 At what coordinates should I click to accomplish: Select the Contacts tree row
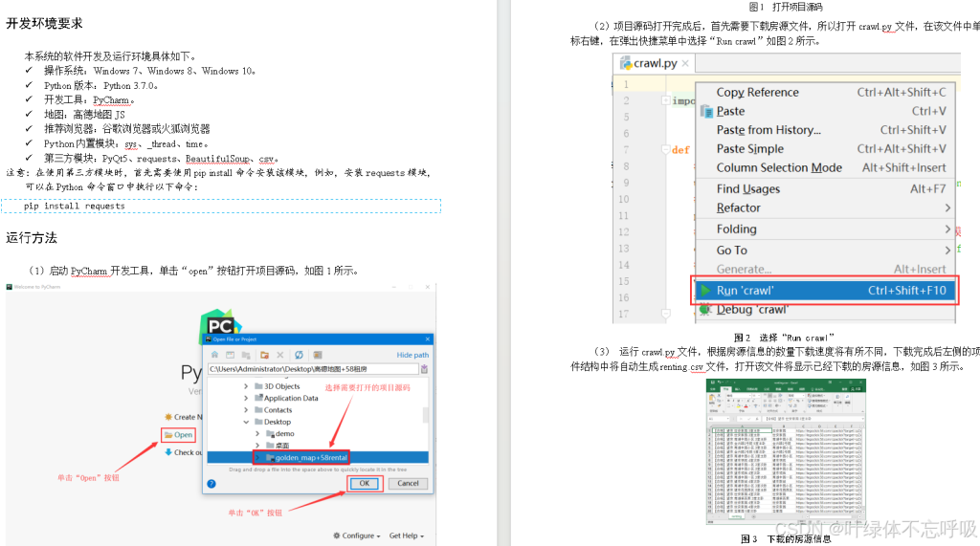[316, 410]
